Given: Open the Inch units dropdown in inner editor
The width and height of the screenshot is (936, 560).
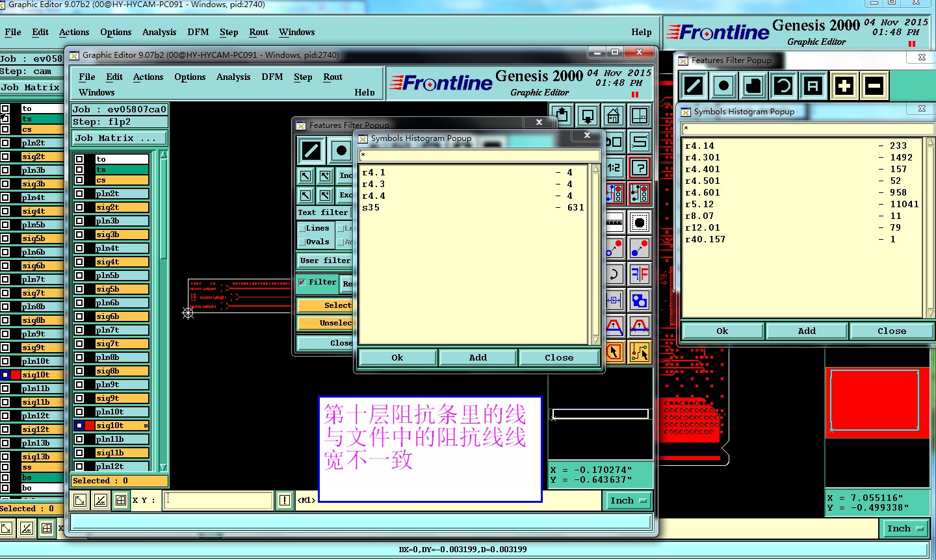Looking at the screenshot, I should pyautogui.click(x=629, y=500).
